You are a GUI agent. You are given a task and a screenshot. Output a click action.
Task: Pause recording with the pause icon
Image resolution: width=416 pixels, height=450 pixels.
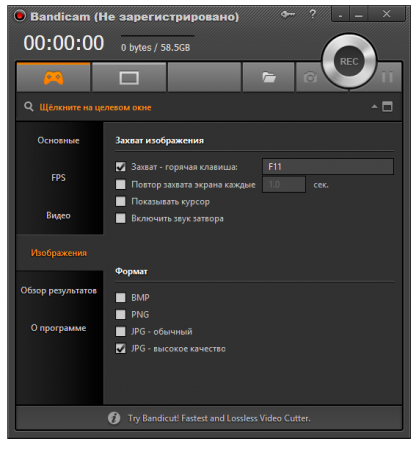(x=387, y=77)
